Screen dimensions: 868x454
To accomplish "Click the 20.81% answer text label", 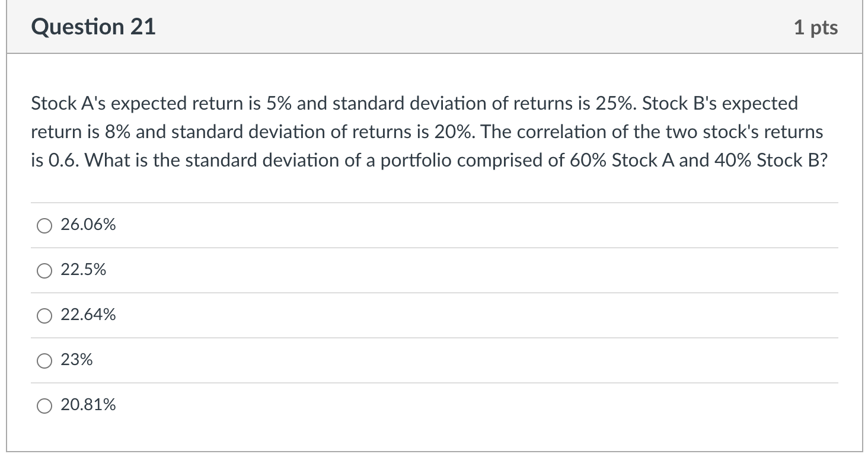I will point(87,405).
